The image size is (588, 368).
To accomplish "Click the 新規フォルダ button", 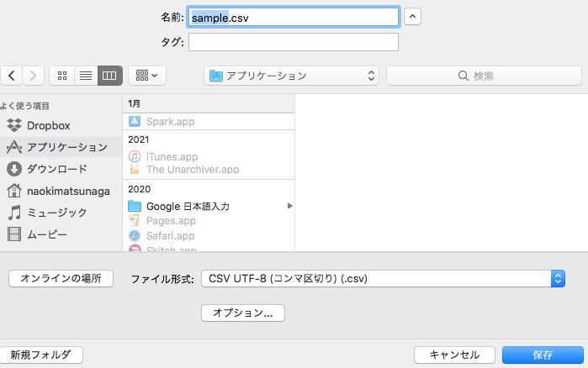I will point(41,355).
